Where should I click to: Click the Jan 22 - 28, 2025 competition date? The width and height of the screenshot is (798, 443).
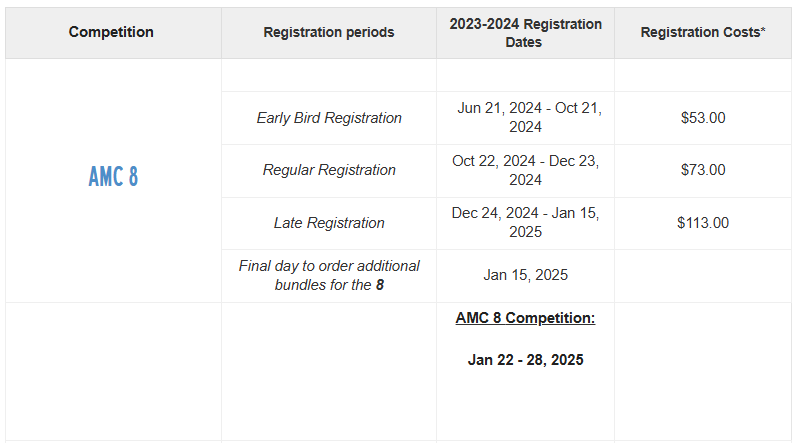tap(525, 360)
